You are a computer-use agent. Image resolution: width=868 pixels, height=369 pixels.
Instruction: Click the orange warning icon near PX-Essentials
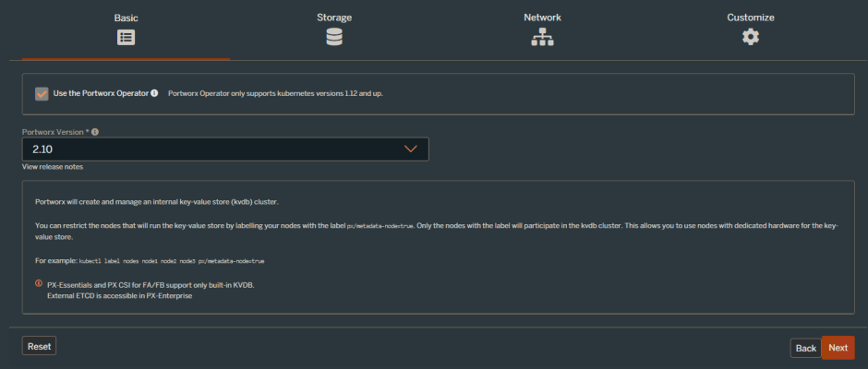[39, 283]
